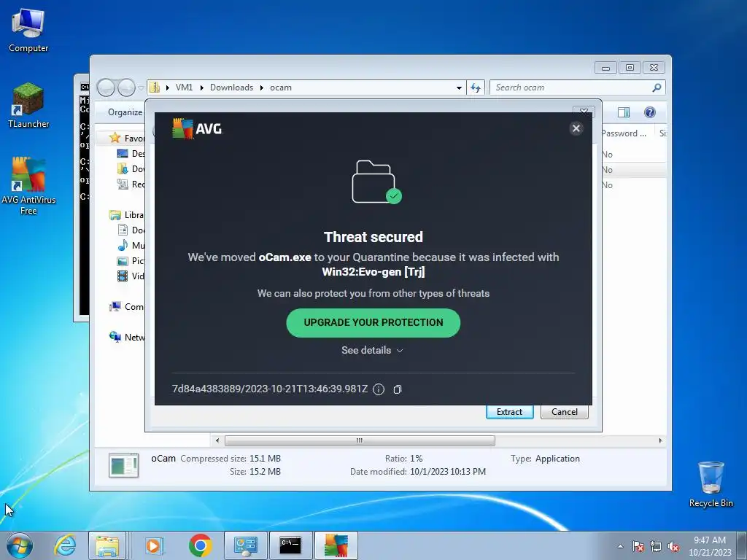The width and height of the screenshot is (747, 560).
Task: Switch to AVG on the taskbar
Action: [x=336, y=545]
